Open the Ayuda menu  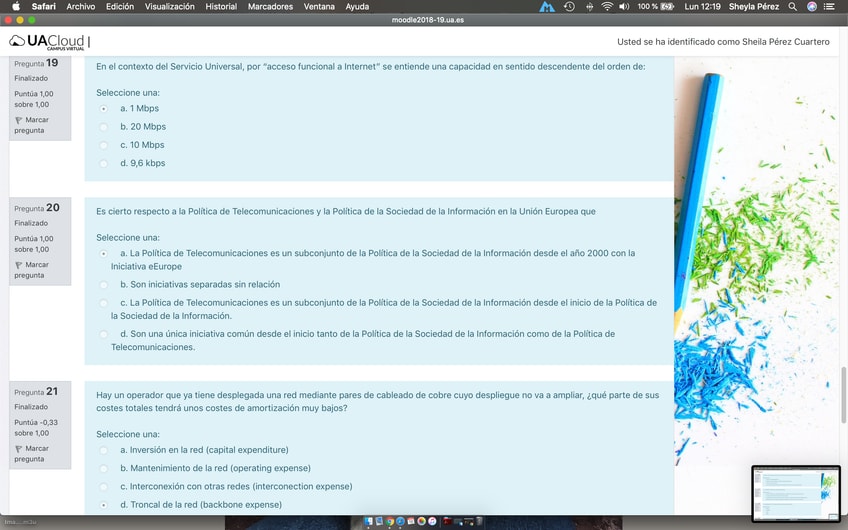pyautogui.click(x=357, y=6)
